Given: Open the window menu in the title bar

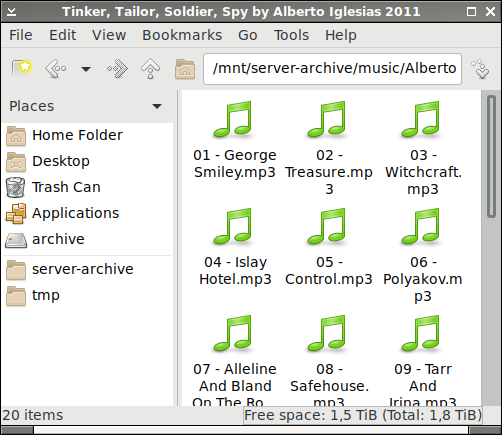Looking at the screenshot, I should (x=12, y=12).
